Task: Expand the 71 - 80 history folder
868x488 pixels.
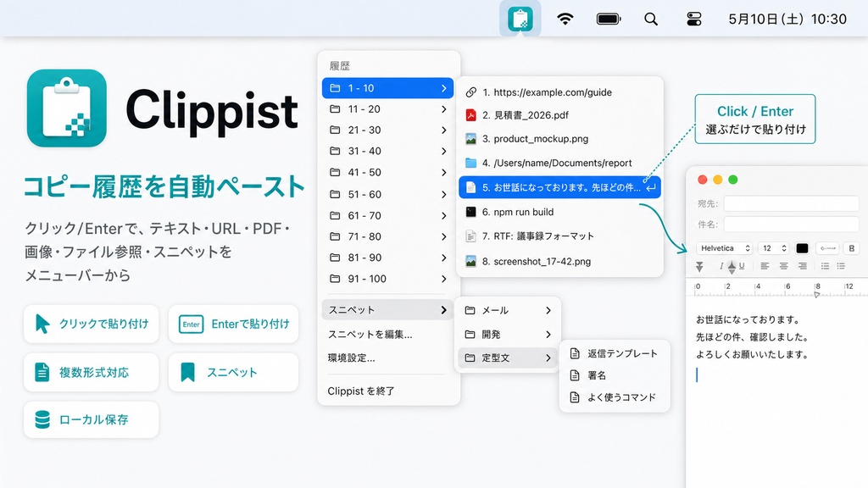Action: (x=387, y=236)
